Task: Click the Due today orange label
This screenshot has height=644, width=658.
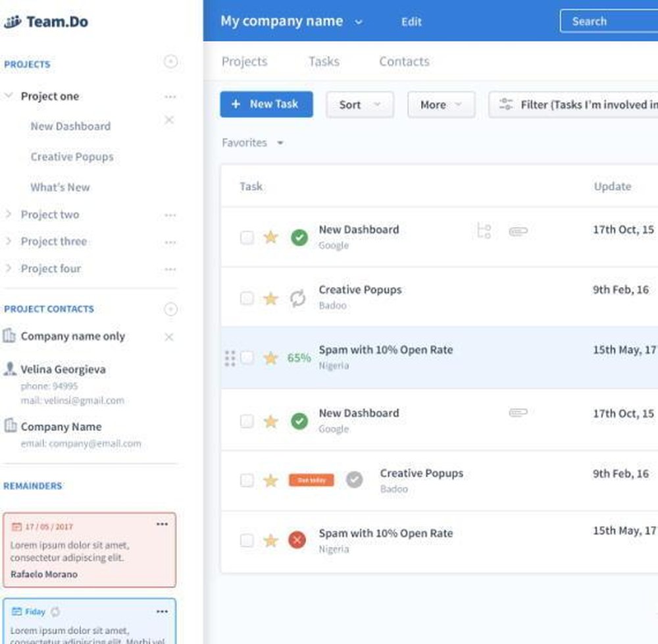Action: coord(311,480)
